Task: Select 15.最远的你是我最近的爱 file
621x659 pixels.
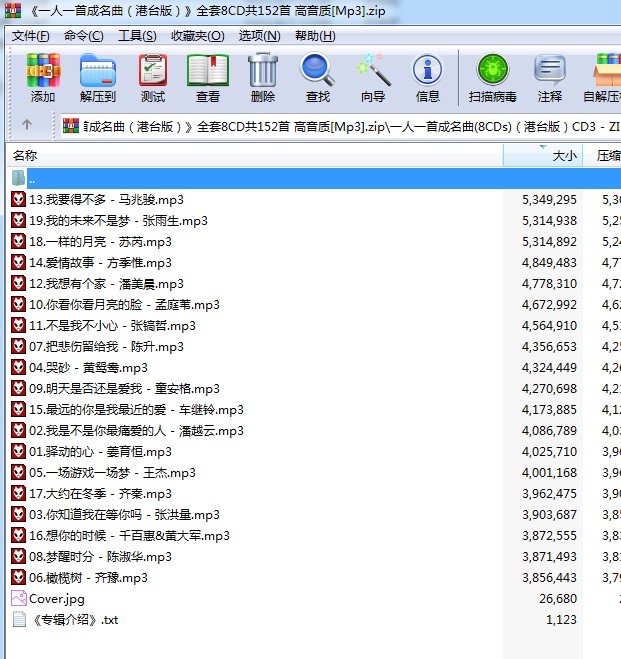Action: 137,410
